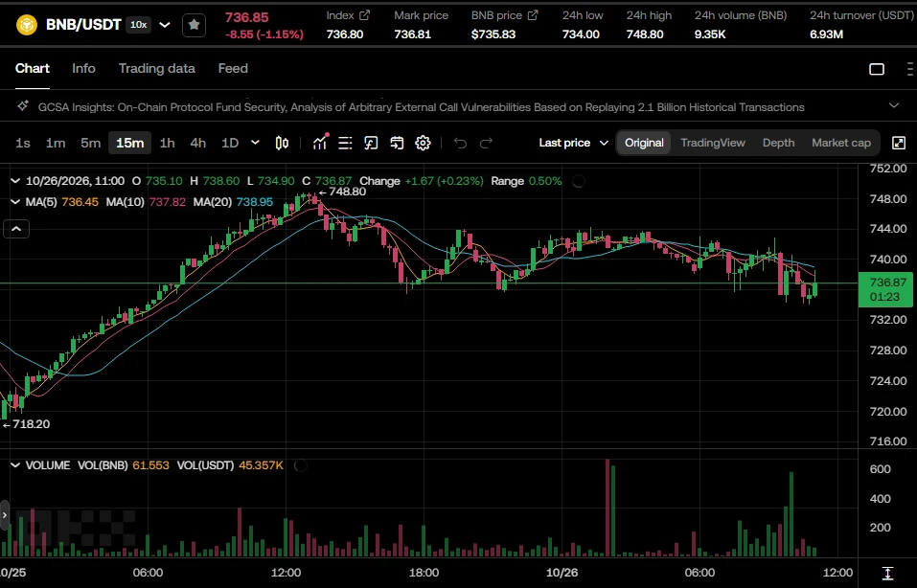Open the GCSA Insights article link
The width and height of the screenshot is (917, 588).
coord(421,107)
